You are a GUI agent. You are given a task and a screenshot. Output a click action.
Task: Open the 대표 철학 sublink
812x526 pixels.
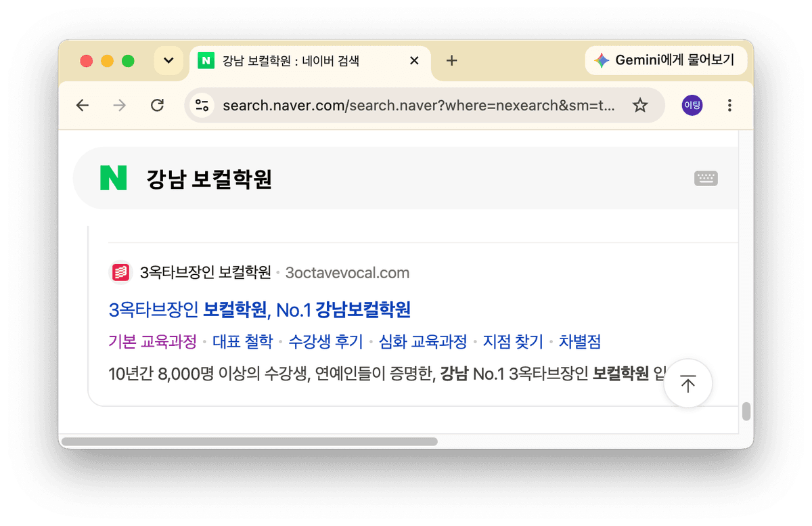(x=242, y=342)
